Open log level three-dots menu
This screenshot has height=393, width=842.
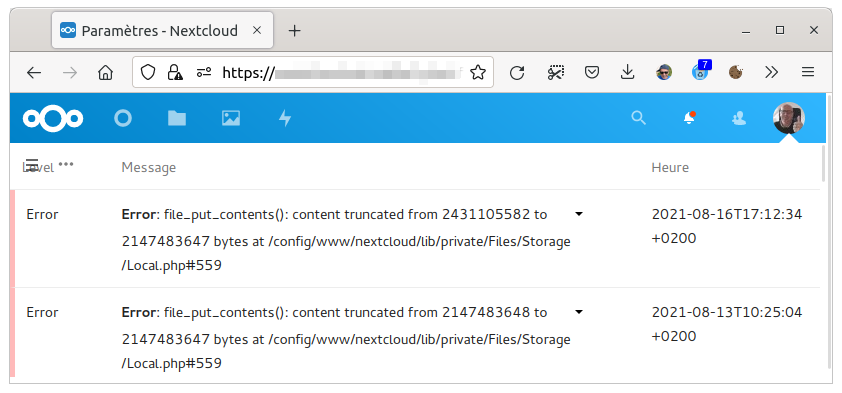point(66,164)
